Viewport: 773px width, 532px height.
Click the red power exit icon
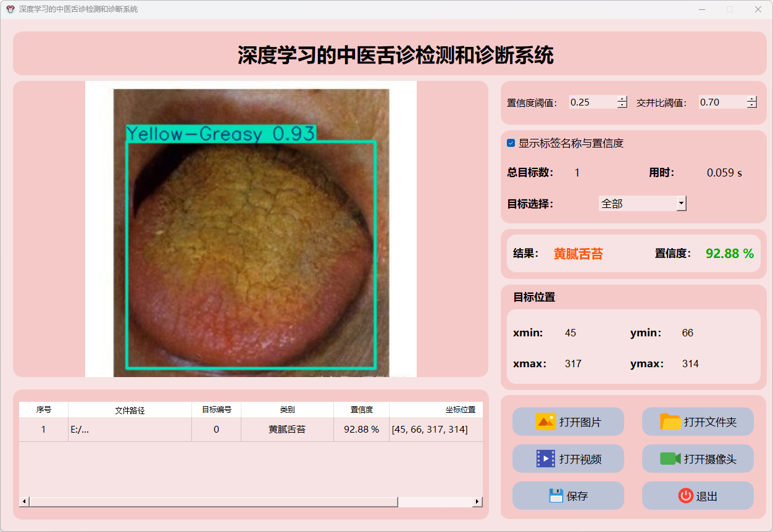click(x=685, y=496)
